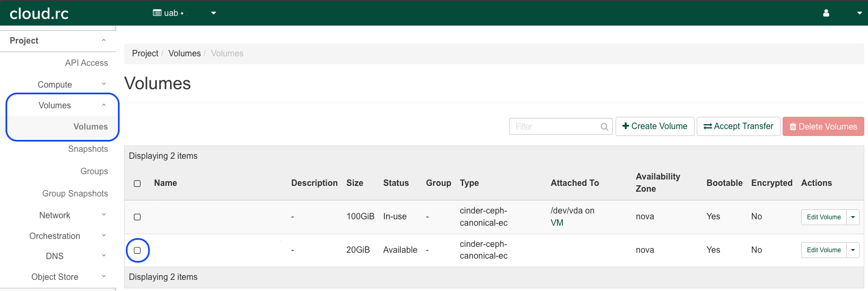
Task: Open actions dropdown for 20GiB volume
Action: click(853, 250)
